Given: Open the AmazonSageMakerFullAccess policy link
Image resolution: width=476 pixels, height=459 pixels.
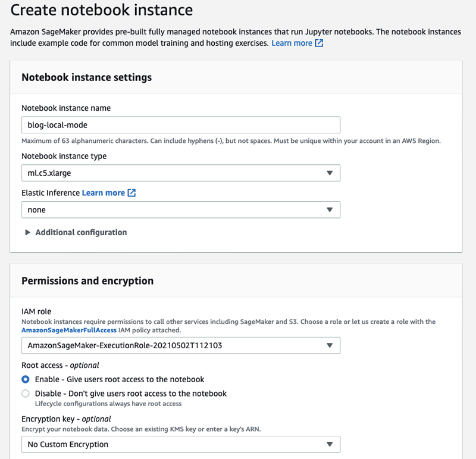Looking at the screenshot, I should click(69, 330).
